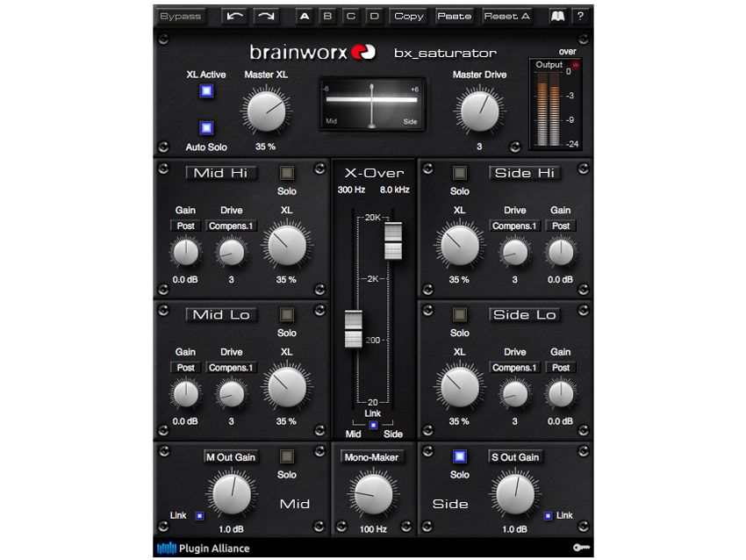The height and width of the screenshot is (560, 746).
Task: Click the 300 Hz crossover value
Action: point(351,190)
